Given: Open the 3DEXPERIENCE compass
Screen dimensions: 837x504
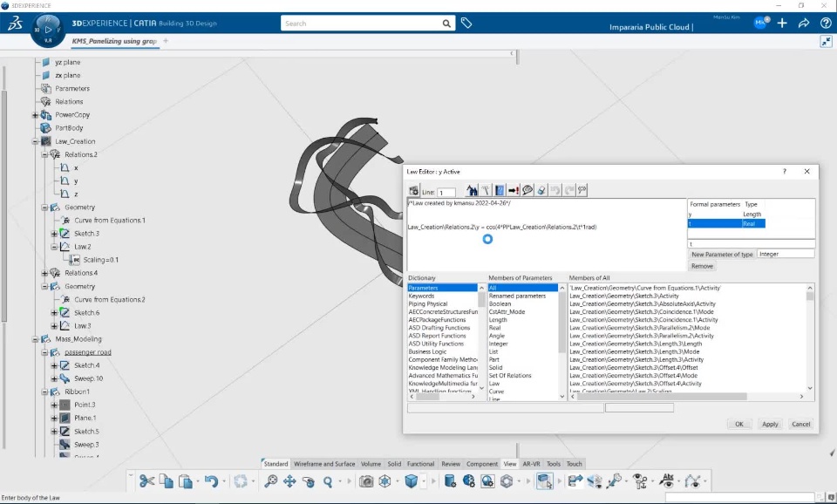Looking at the screenshot, I should coord(48,30).
